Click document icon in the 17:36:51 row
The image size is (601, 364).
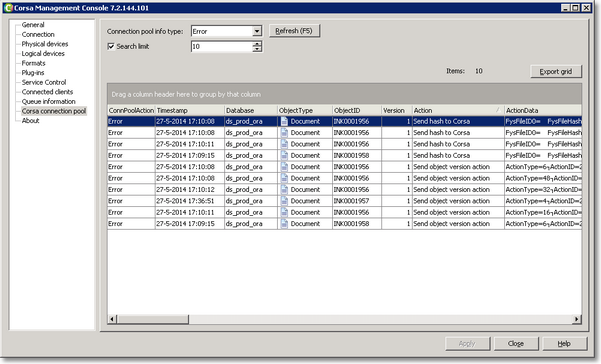pyautogui.click(x=284, y=201)
